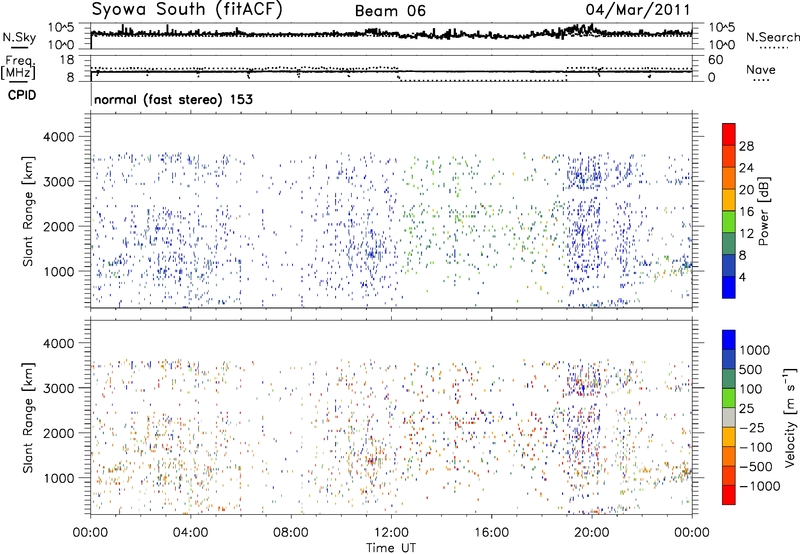Click the '-1000' velocity colorbar value
Screen dimensions: 800x554
(x=759, y=486)
